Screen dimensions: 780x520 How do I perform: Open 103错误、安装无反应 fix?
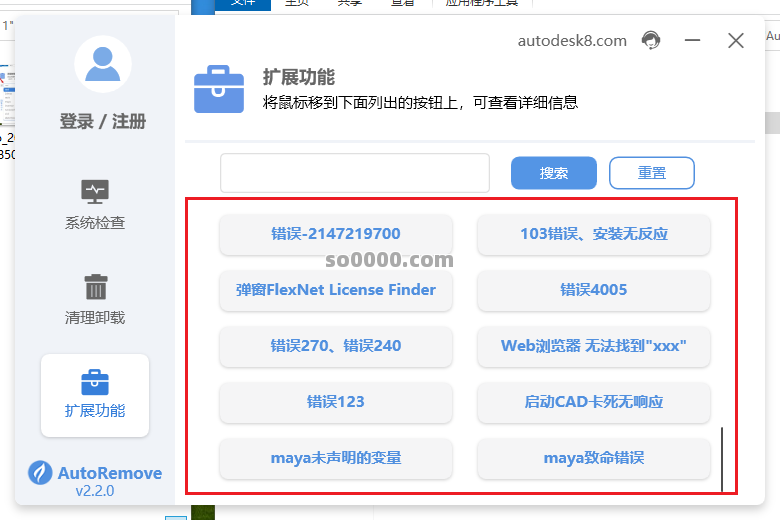click(593, 234)
